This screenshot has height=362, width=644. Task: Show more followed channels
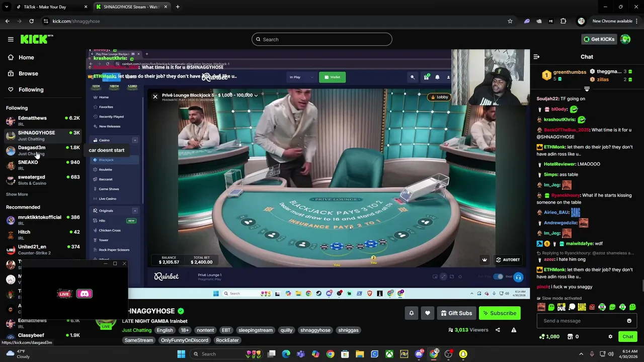point(17,194)
